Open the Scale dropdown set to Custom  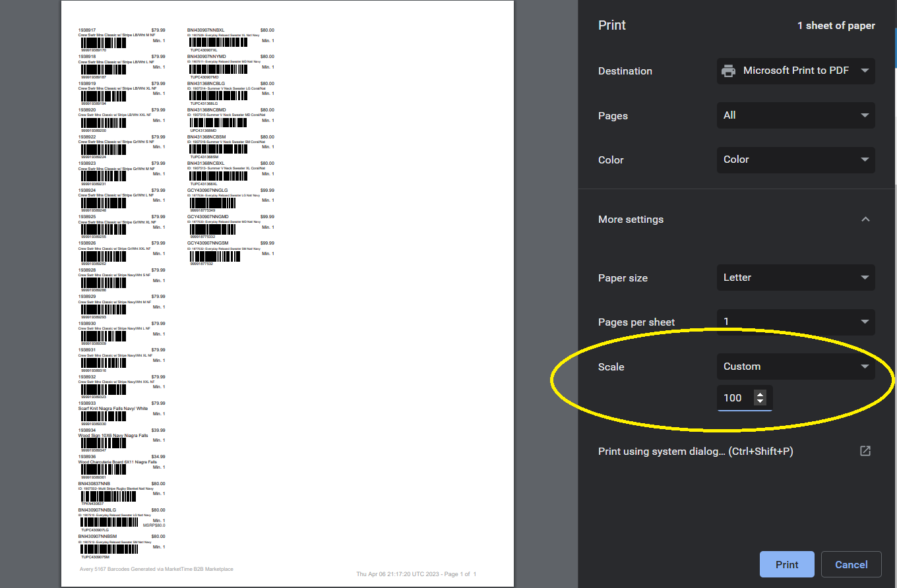795,367
